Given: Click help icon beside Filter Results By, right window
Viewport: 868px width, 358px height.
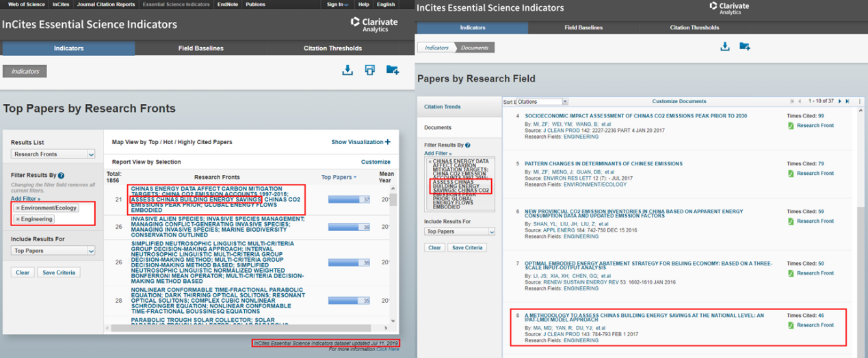Looking at the screenshot, I should (x=469, y=146).
